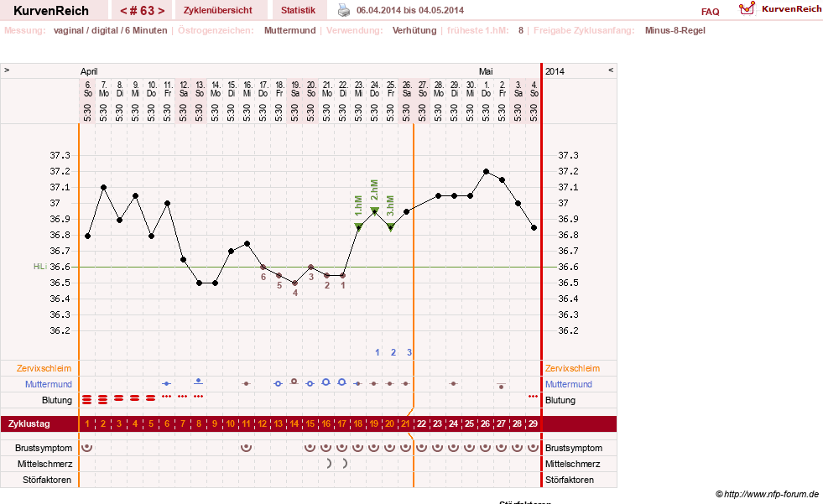The width and height of the screenshot is (823, 504).
Task: Click 'vaginal / digital / 6 Minuten' measurement value
Action: click(110, 30)
